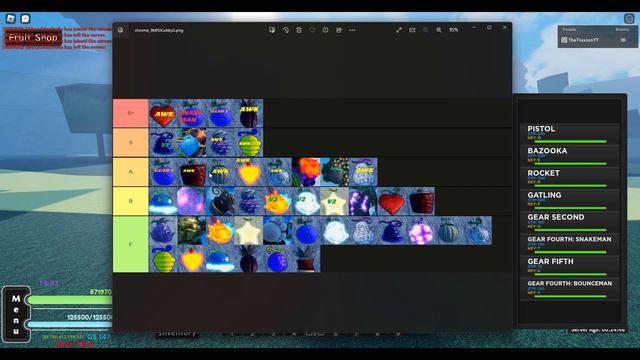Zoom in using the plus magnifier icon
The height and width of the screenshot is (360, 640).
439,30
